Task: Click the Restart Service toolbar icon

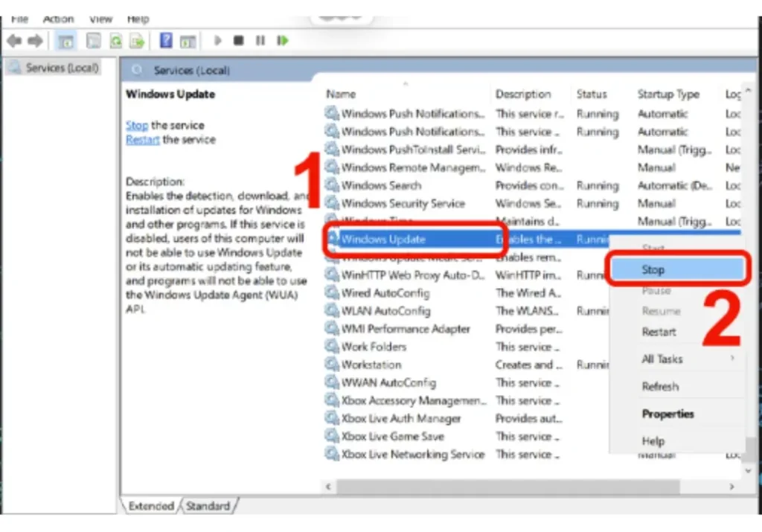Action: click(282, 40)
